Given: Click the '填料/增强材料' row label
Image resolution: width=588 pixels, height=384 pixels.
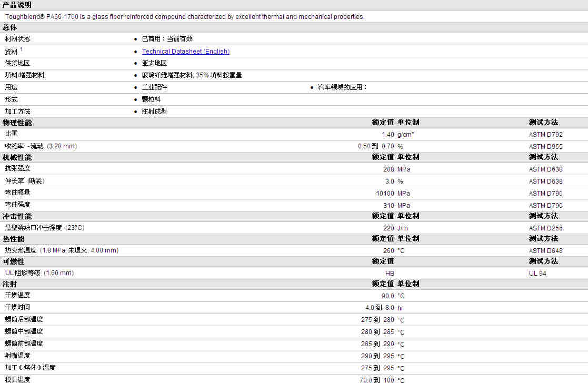Looking at the screenshot, I should point(25,75).
